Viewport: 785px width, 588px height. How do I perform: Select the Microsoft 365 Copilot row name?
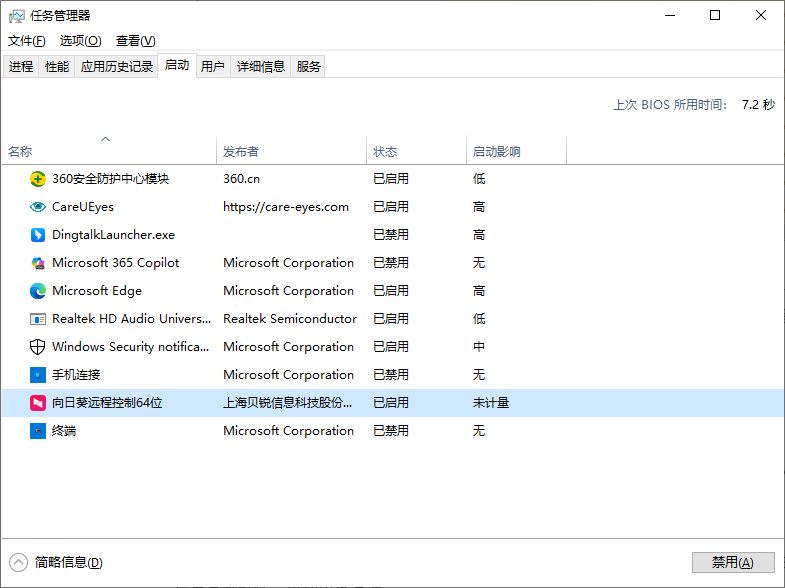(x=116, y=263)
